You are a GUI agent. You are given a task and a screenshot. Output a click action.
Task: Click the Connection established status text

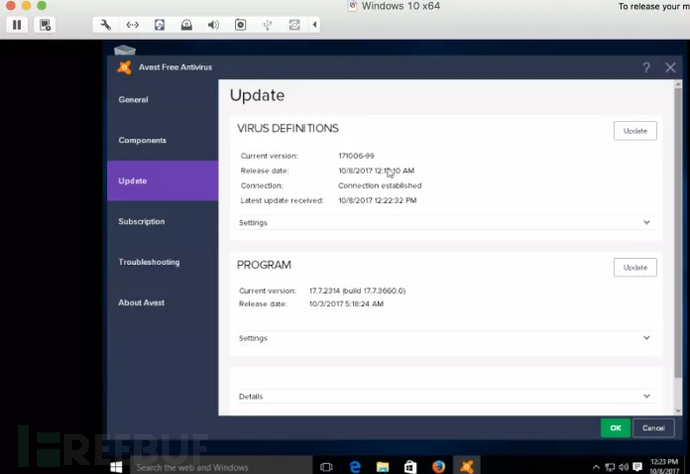click(380, 186)
